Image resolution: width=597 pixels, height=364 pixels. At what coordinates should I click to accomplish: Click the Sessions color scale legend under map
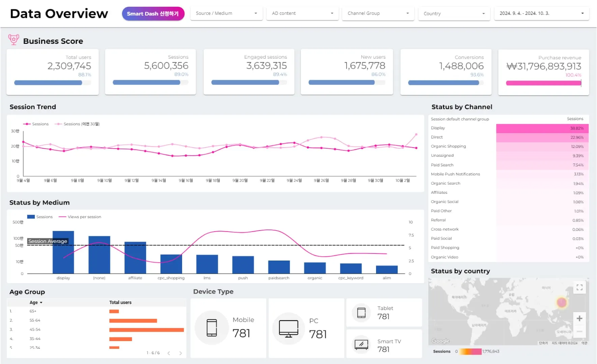click(471, 352)
